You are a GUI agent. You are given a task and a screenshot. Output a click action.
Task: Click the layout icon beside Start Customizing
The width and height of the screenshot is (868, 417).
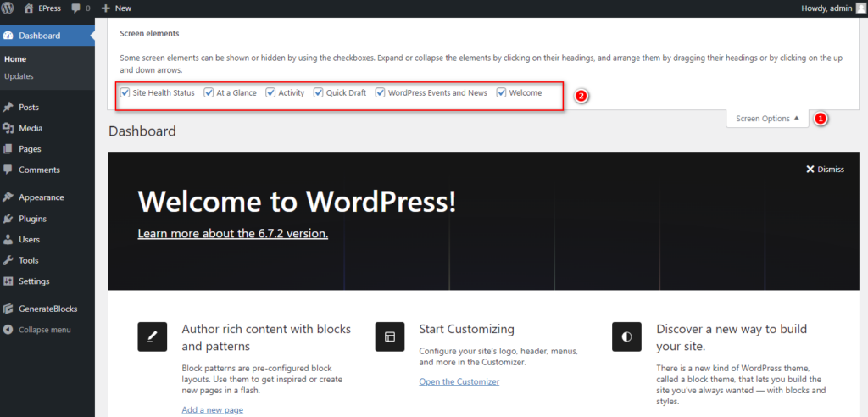click(390, 336)
